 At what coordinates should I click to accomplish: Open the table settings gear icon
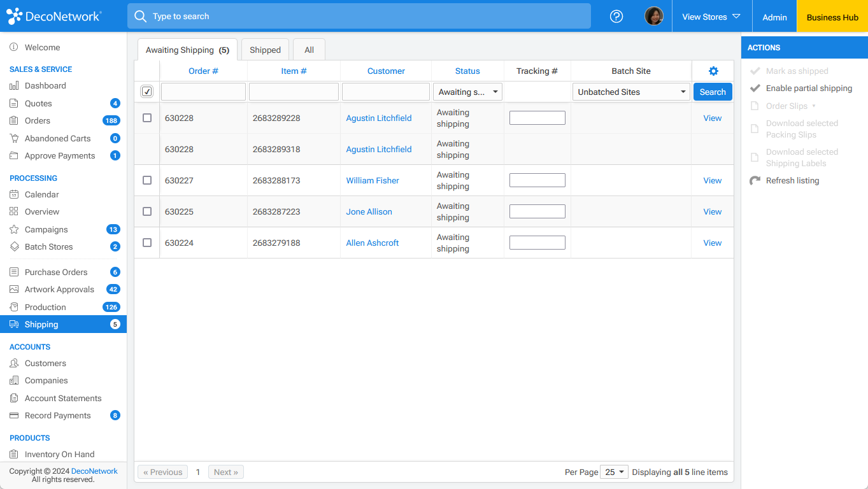coord(713,71)
